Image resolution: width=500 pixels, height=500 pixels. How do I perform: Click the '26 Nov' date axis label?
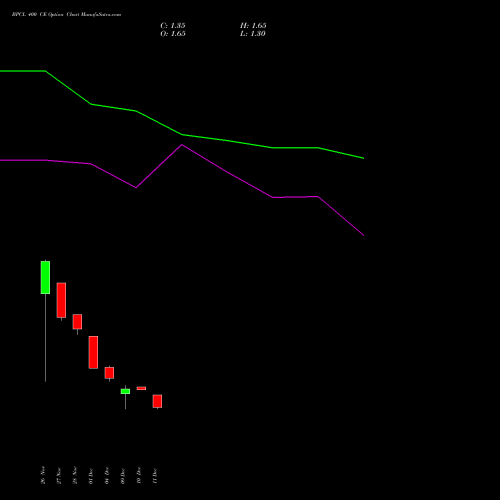(43, 475)
